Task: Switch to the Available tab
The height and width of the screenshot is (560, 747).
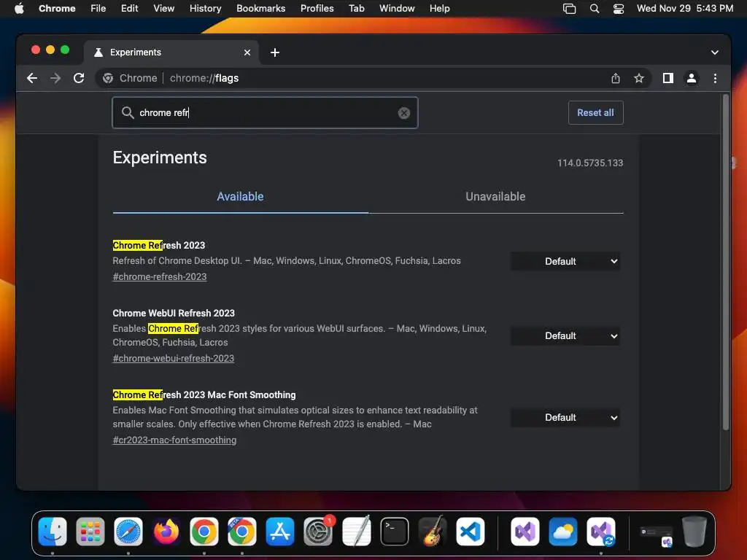Action: tap(240, 197)
